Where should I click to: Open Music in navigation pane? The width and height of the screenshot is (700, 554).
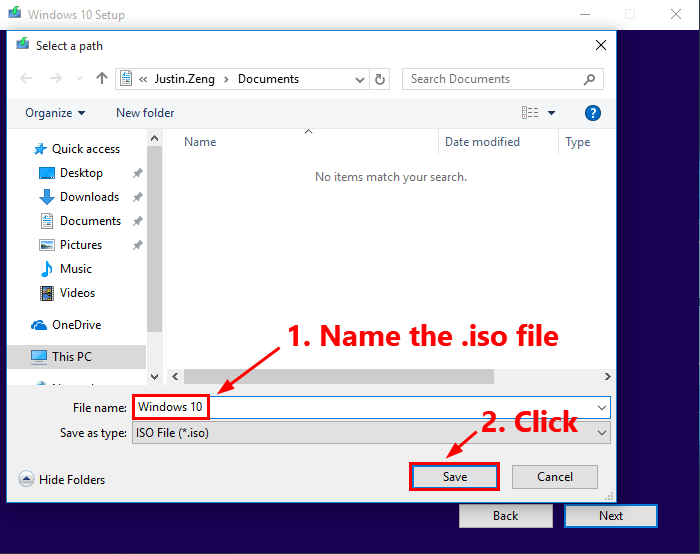click(x=66, y=269)
